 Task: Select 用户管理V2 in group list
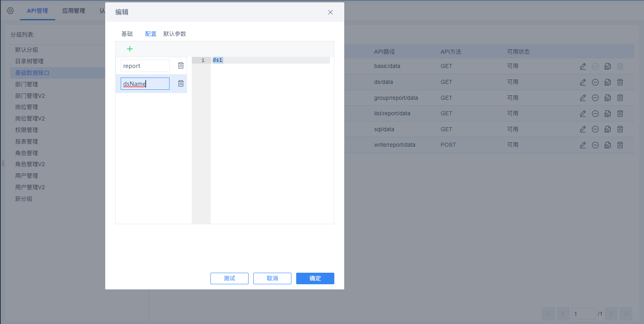click(x=30, y=187)
